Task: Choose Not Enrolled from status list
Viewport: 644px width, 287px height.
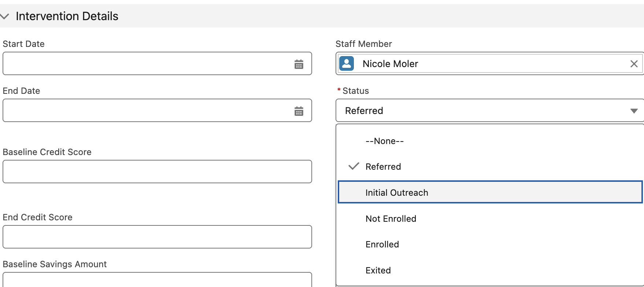Action: (x=490, y=219)
